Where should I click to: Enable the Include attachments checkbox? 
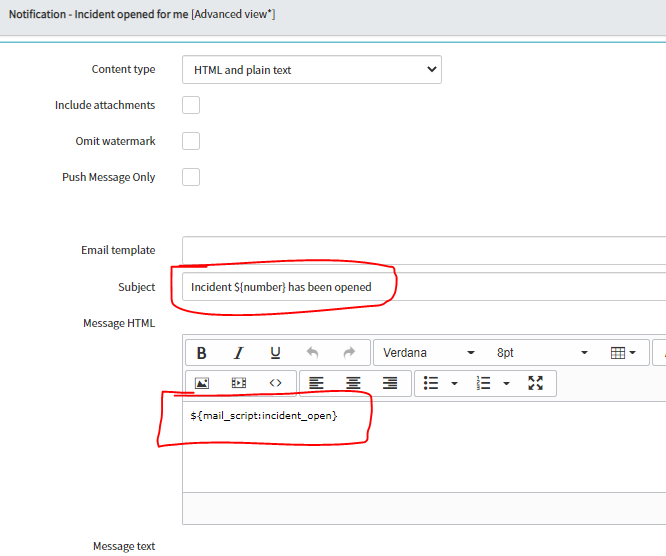(x=191, y=105)
